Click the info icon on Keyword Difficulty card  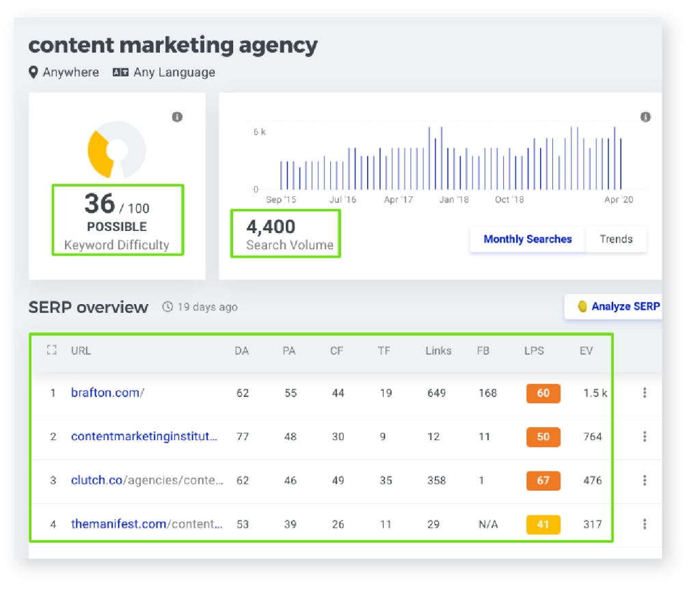[x=177, y=118]
